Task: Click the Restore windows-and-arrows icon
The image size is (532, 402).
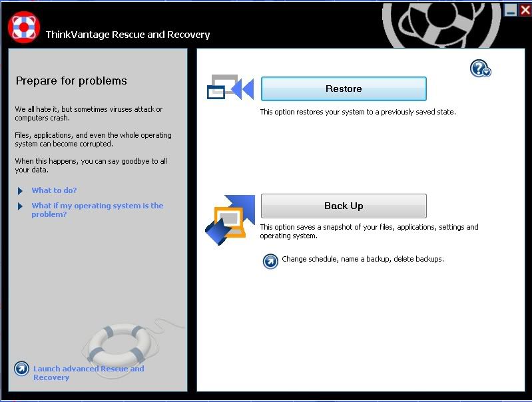Action: (230, 88)
